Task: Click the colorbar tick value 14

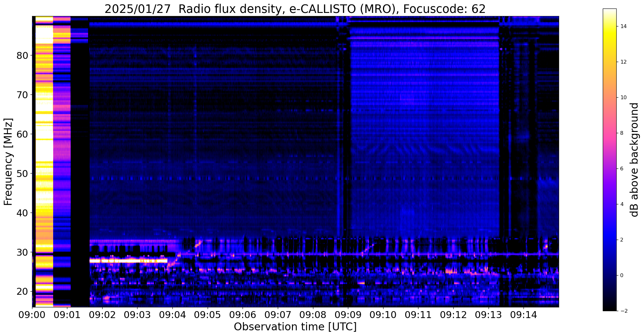Action: pyautogui.click(x=623, y=26)
